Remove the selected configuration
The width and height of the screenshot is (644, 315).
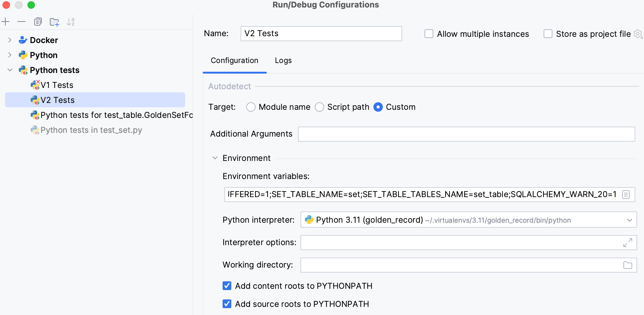tap(21, 22)
